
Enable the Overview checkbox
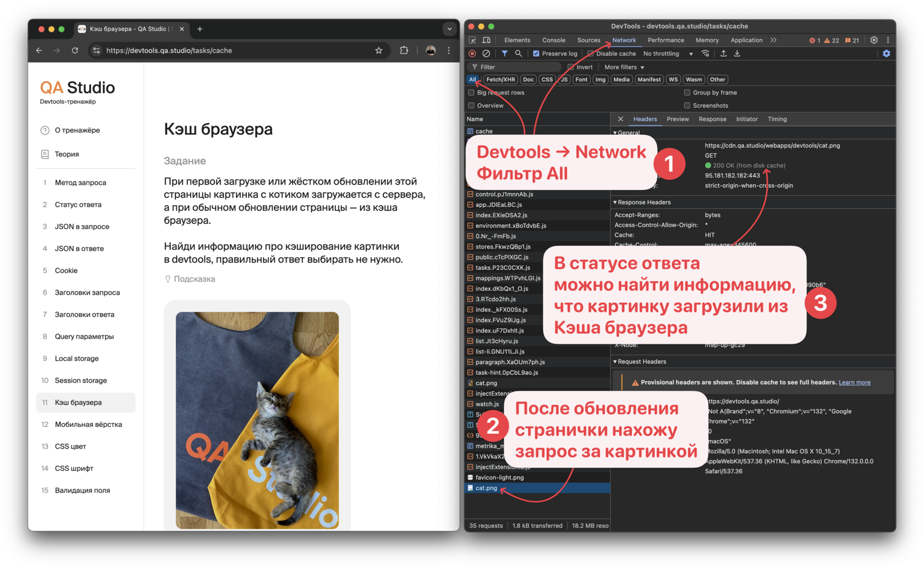tap(471, 106)
